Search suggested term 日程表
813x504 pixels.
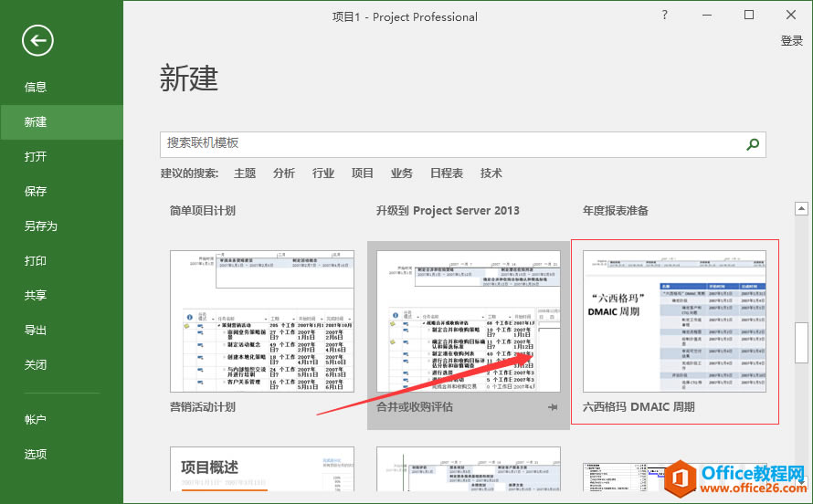(447, 173)
